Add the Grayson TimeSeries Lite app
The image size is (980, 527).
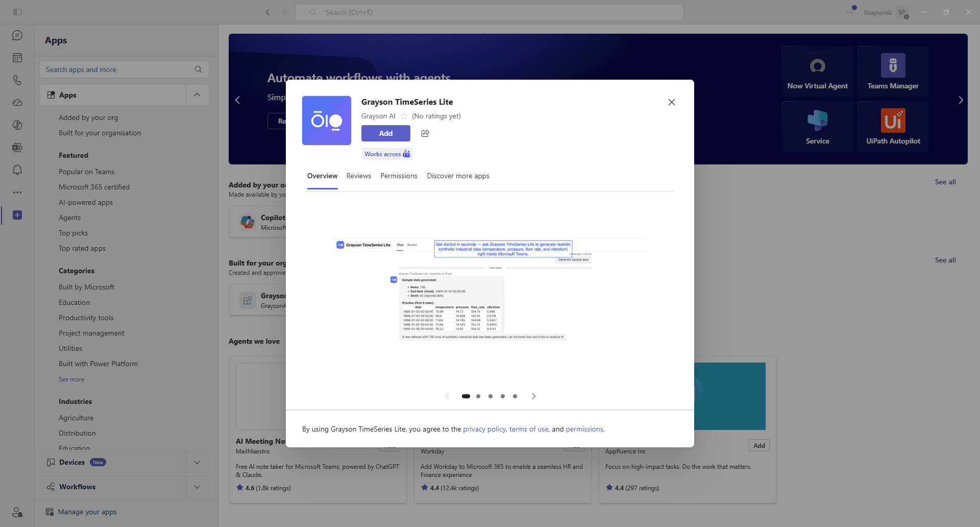point(386,133)
